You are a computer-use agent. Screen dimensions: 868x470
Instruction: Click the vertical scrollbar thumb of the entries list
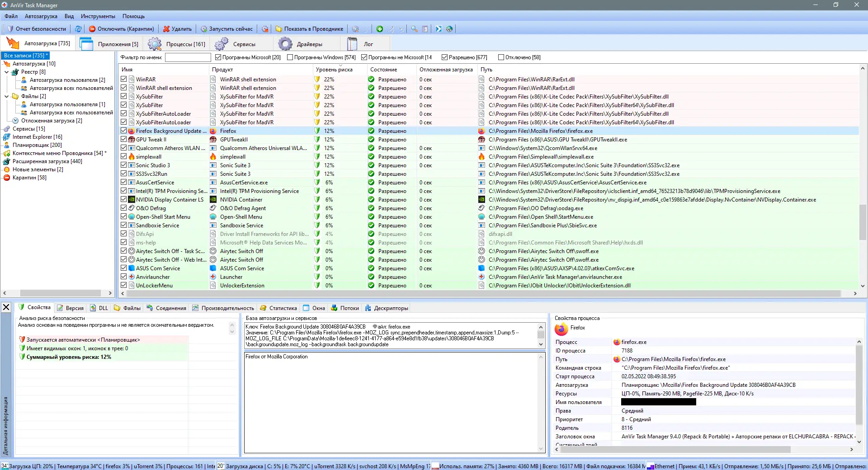863,222
